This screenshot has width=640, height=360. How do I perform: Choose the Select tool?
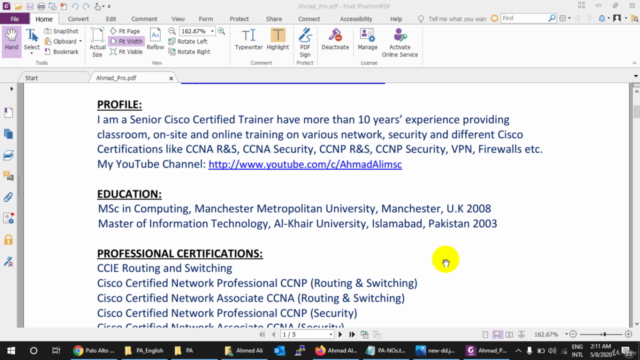coord(31,38)
